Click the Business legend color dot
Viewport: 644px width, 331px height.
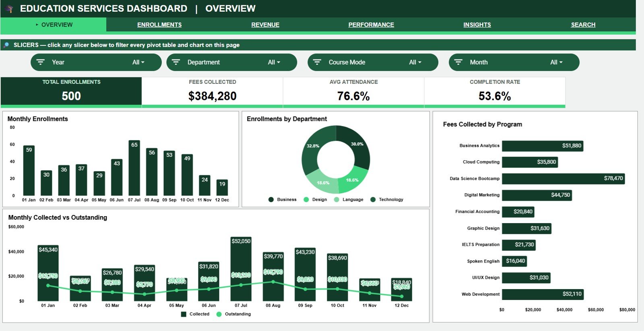[271, 199]
